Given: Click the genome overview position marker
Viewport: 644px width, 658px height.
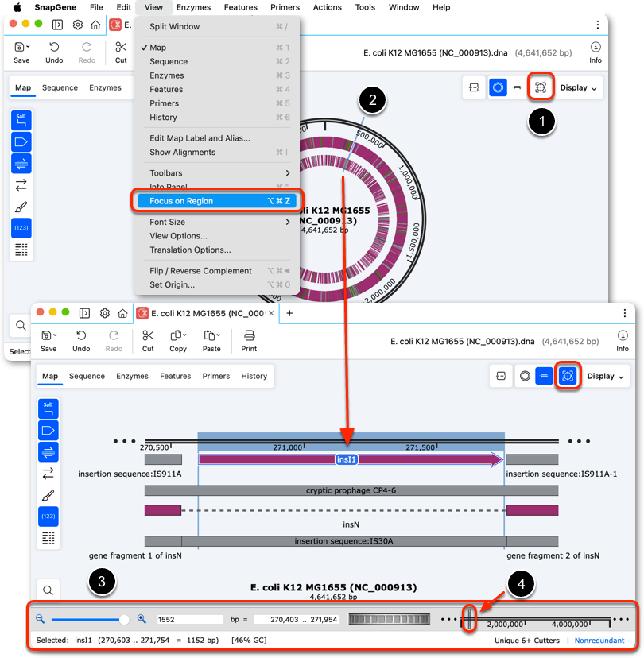Looking at the screenshot, I should 469,618.
